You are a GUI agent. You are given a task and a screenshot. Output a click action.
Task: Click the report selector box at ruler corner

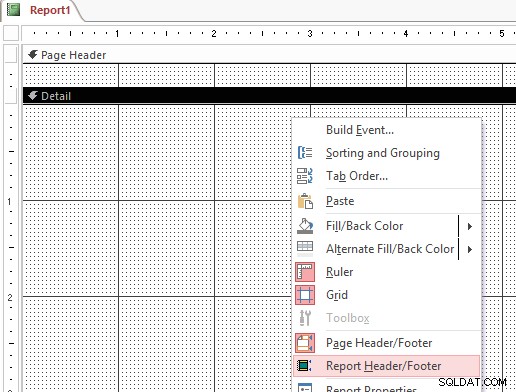coord(11,33)
